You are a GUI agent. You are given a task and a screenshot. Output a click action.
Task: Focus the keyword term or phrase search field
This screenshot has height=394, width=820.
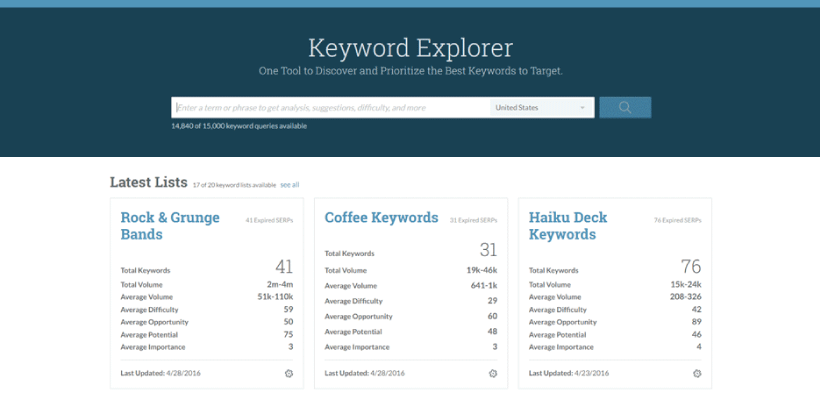click(331, 108)
